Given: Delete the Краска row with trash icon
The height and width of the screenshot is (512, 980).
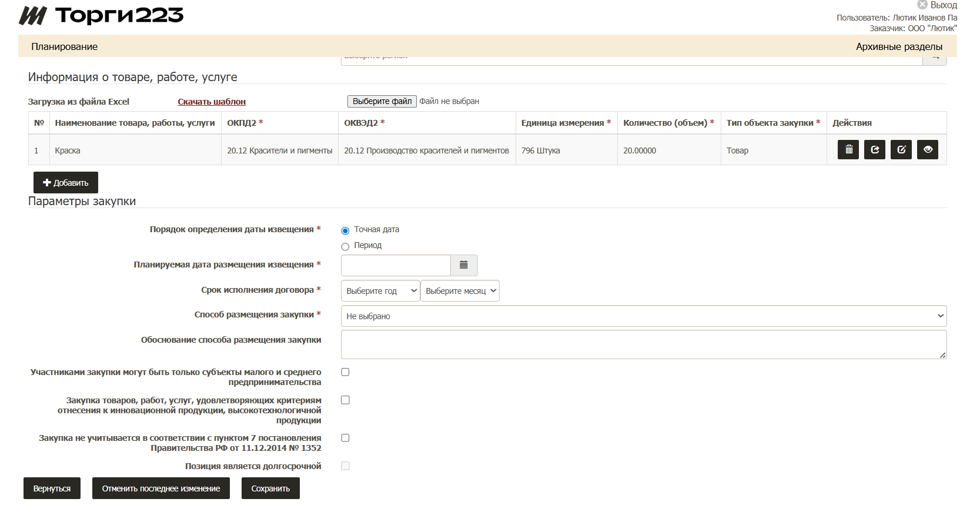Looking at the screenshot, I should tap(848, 150).
